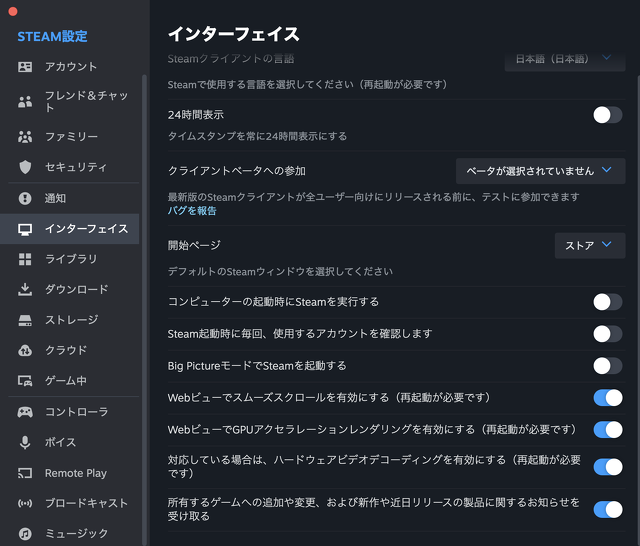Click the ストレージ drive icon
This screenshot has height=546, width=640.
pyautogui.click(x=25, y=320)
